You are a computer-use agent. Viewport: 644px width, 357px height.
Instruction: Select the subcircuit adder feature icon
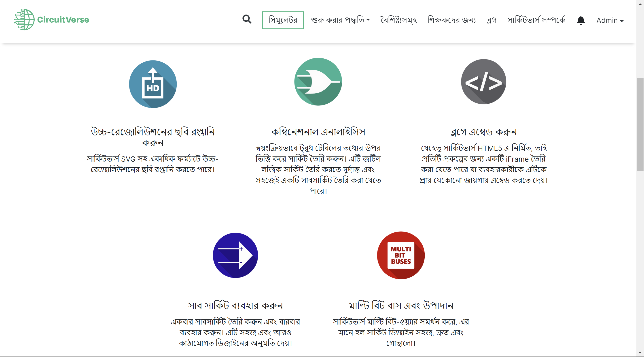point(235,255)
